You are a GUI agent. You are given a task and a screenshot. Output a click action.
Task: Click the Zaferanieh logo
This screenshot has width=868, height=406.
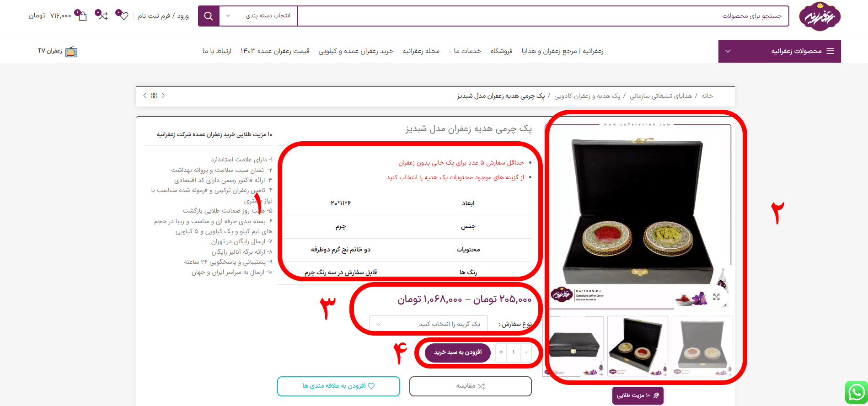pos(820,16)
